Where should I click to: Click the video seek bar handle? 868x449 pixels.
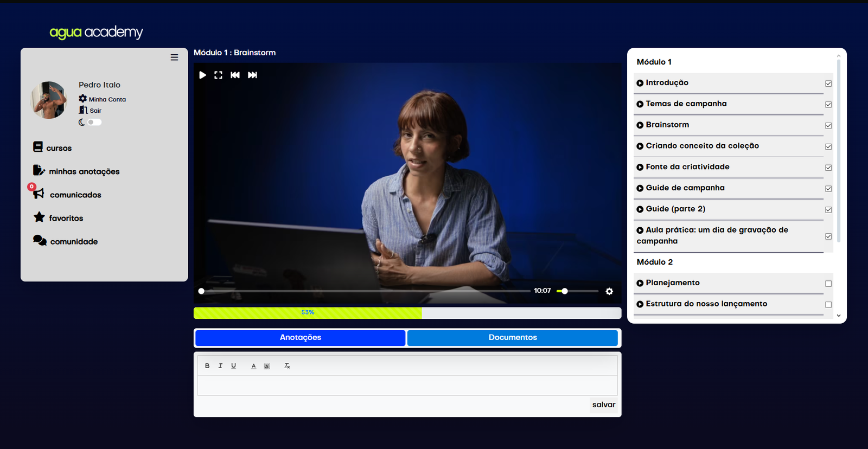(x=201, y=291)
